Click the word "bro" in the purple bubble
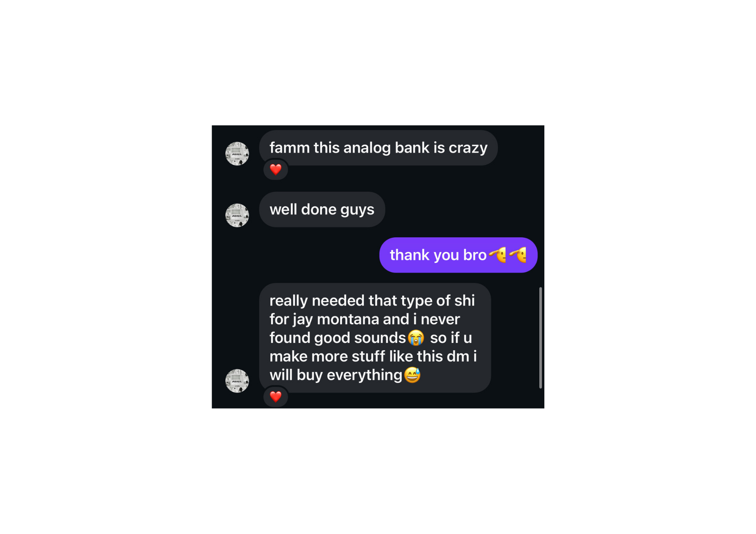 click(475, 255)
